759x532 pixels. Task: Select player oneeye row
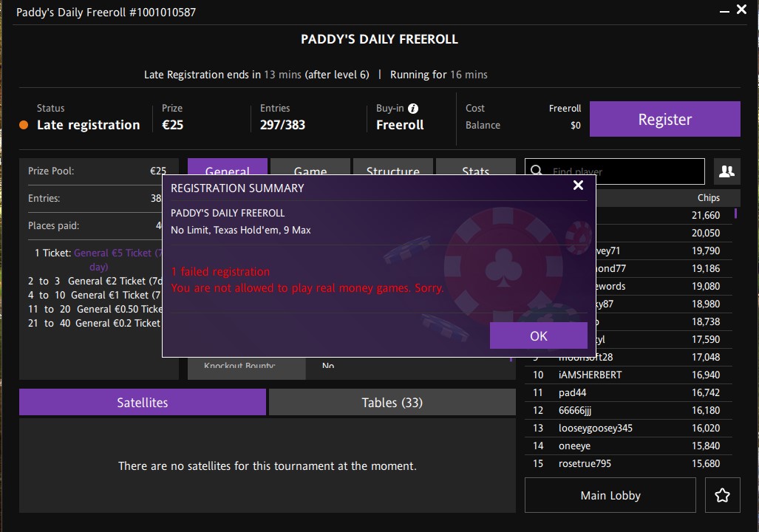coord(628,446)
